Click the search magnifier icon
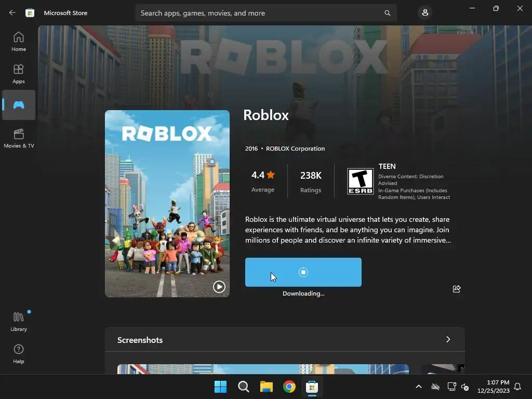532x399 pixels. 387,13
